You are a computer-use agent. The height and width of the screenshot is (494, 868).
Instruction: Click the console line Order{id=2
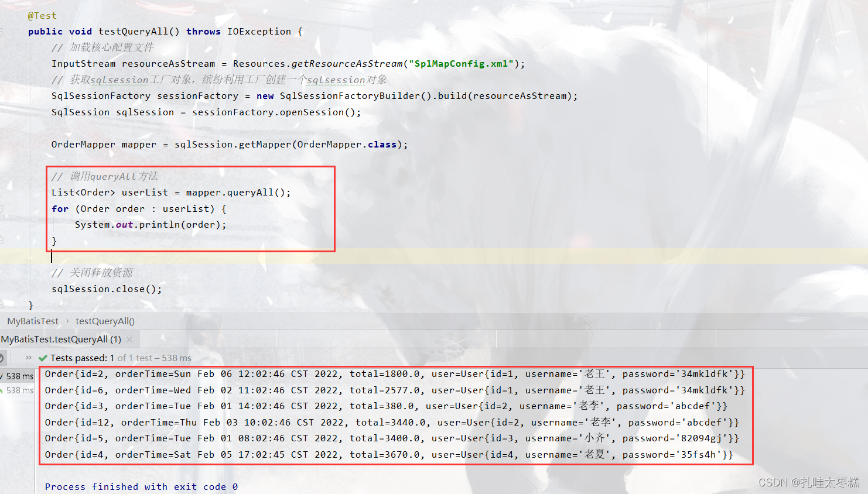point(395,374)
